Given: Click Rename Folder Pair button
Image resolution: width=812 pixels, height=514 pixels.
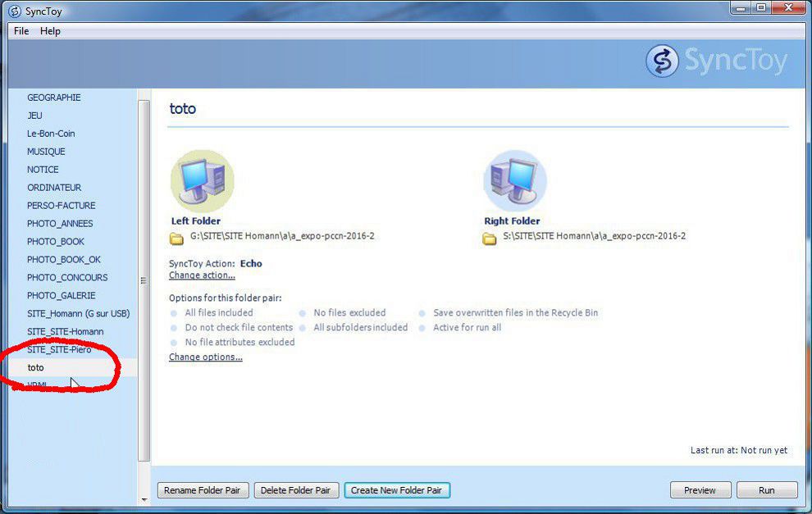Looking at the screenshot, I should click(203, 490).
